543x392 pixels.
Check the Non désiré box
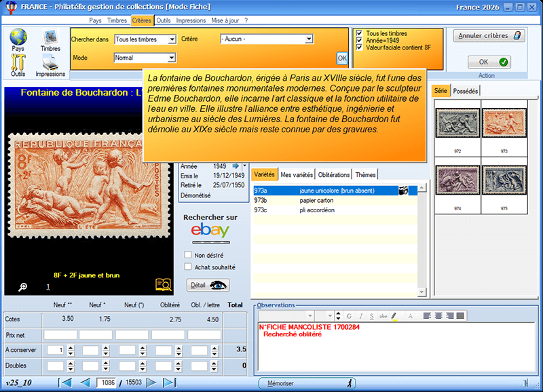tap(188, 255)
